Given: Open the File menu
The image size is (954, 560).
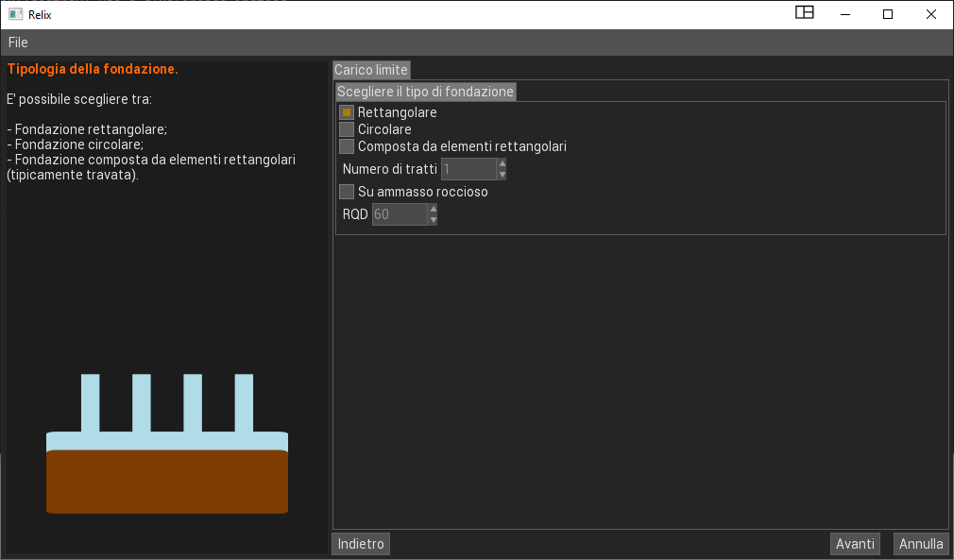Looking at the screenshot, I should pos(18,42).
